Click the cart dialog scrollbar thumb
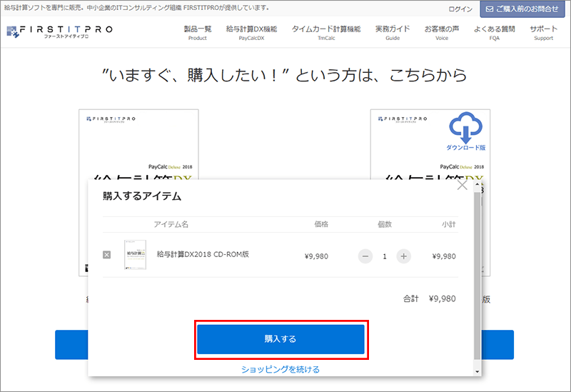Screen dimensions: 571x392 pyautogui.click(x=477, y=276)
